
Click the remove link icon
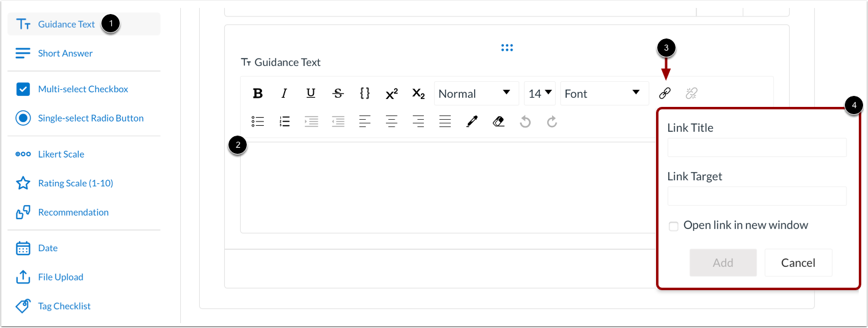pos(691,93)
